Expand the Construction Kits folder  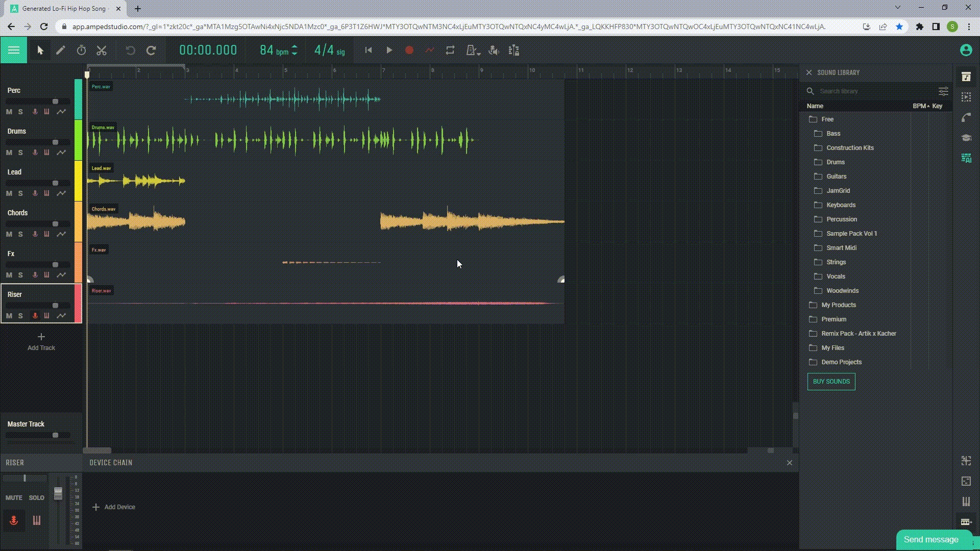click(849, 146)
